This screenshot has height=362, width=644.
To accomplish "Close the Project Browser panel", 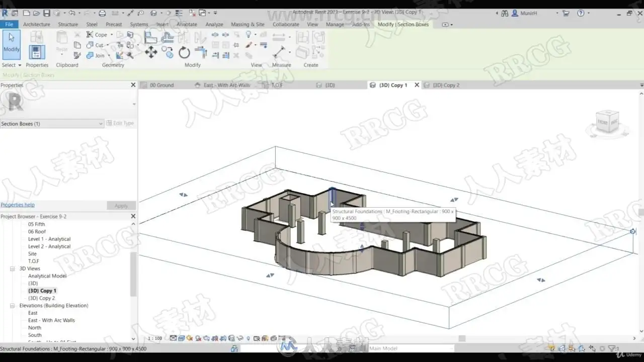I will tap(133, 216).
